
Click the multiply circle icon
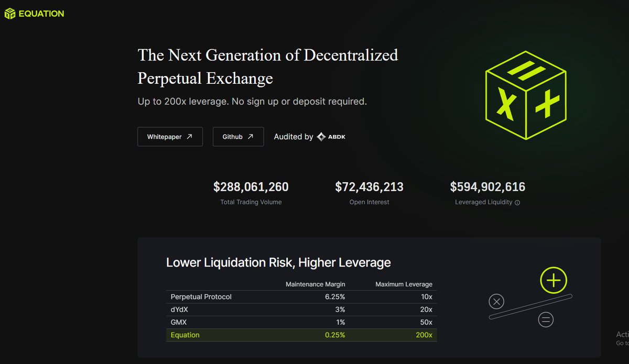coord(496,302)
